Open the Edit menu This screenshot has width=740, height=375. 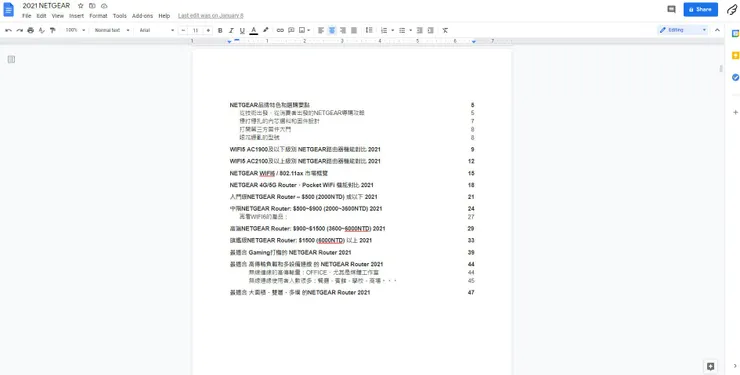(42, 16)
